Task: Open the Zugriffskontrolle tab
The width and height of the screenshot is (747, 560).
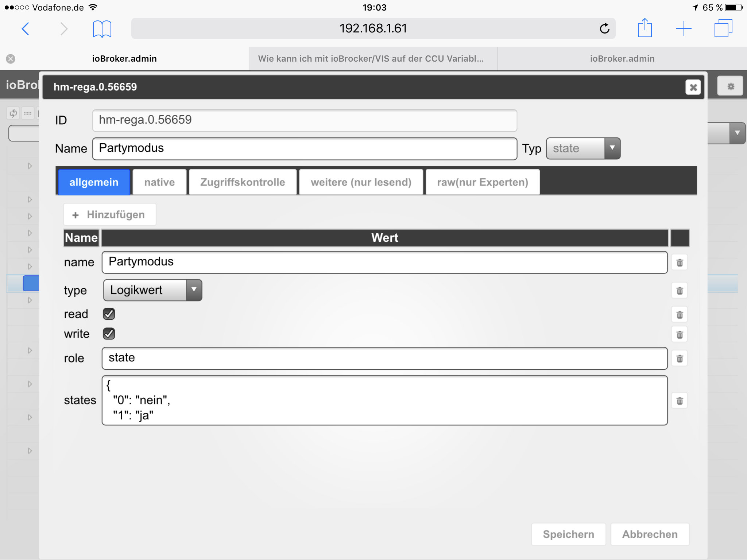Action: [243, 182]
